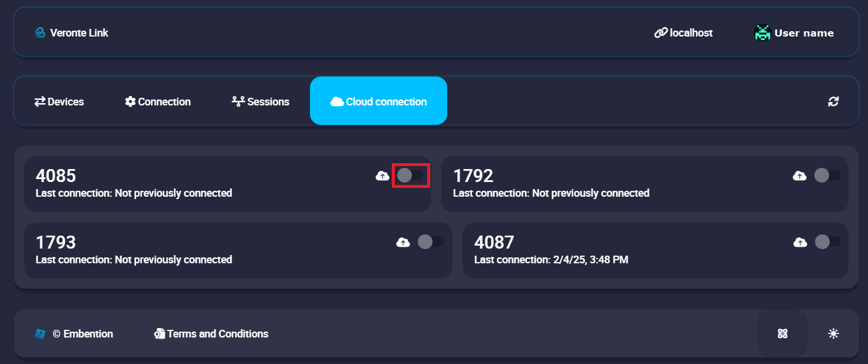Image resolution: width=868 pixels, height=364 pixels.
Task: Click the user avatar icon
Action: (x=763, y=33)
